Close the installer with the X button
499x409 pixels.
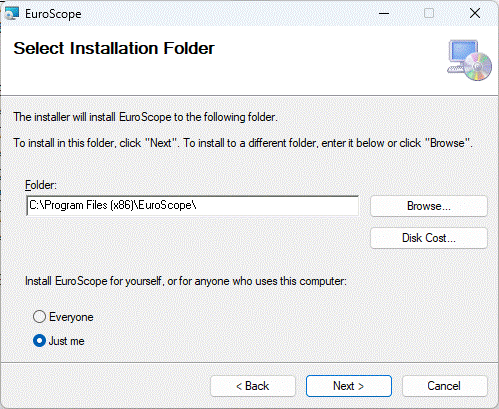click(x=475, y=14)
